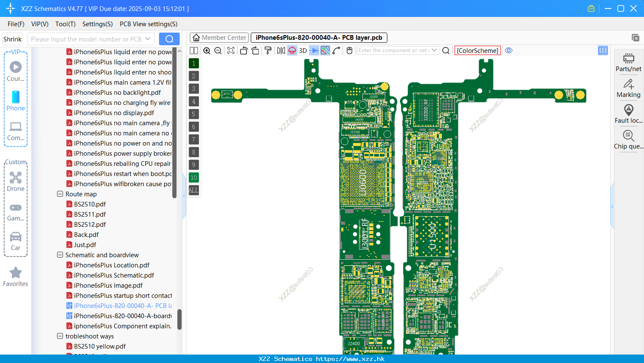Image resolution: width=644 pixels, height=363 pixels.
Task: Rotate board clockwise
Action: tap(255, 50)
